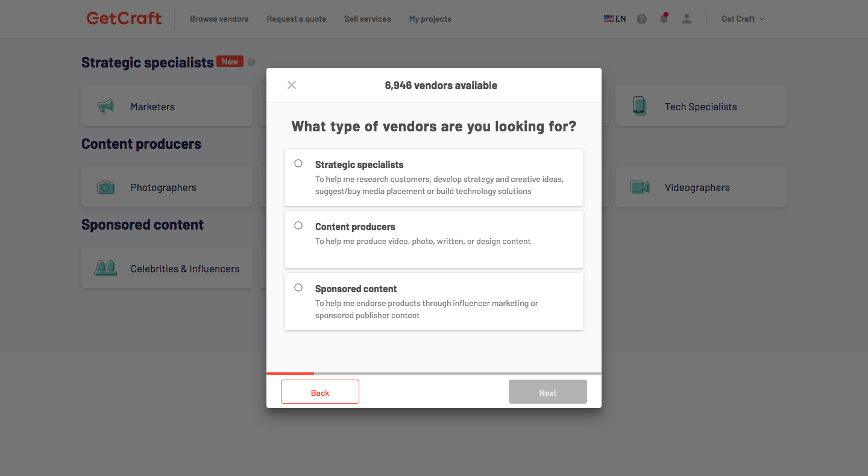Viewport: 868px width, 476px height.
Task: Go to Sell services
Action: [x=368, y=19]
